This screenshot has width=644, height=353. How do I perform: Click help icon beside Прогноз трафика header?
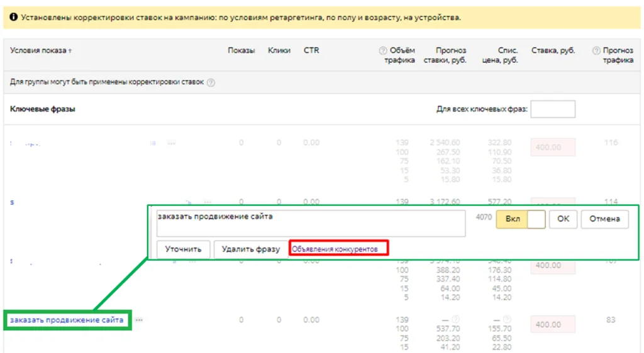(x=596, y=51)
